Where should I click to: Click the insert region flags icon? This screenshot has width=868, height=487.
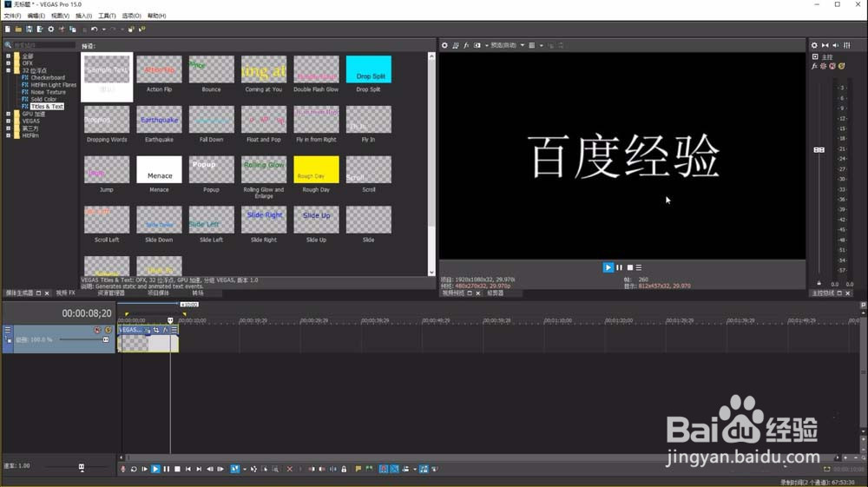point(369,469)
